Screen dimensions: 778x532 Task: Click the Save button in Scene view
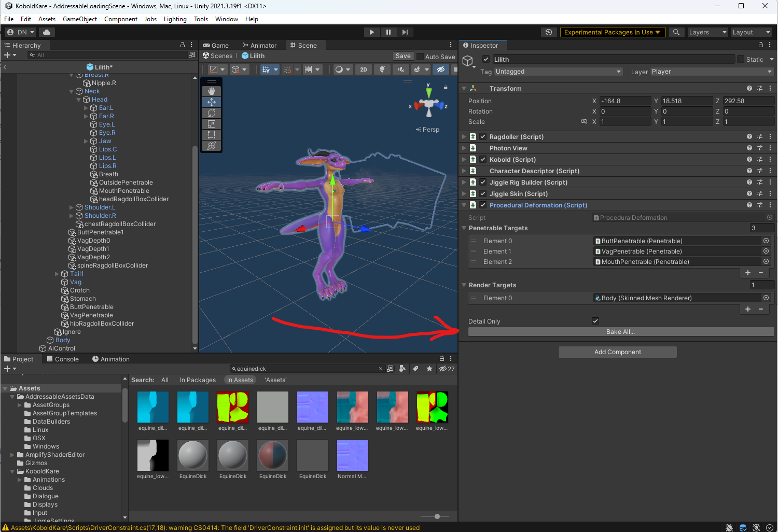click(403, 56)
